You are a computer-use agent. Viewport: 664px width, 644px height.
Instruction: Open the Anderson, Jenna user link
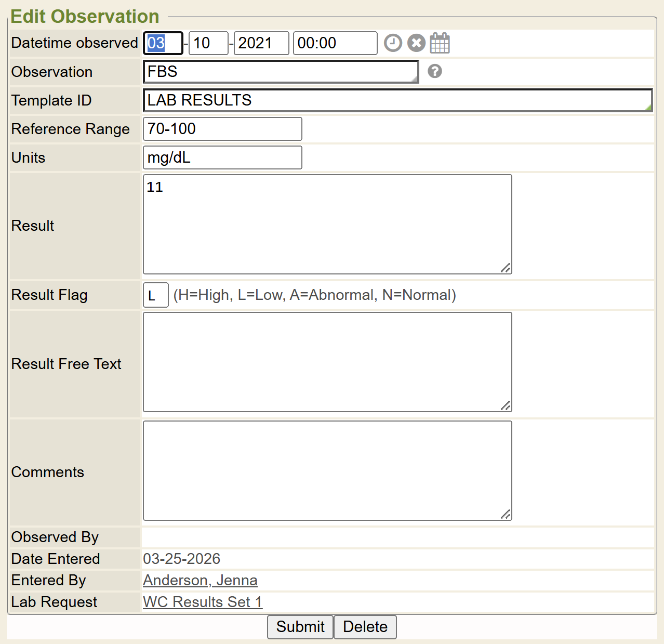click(x=200, y=580)
